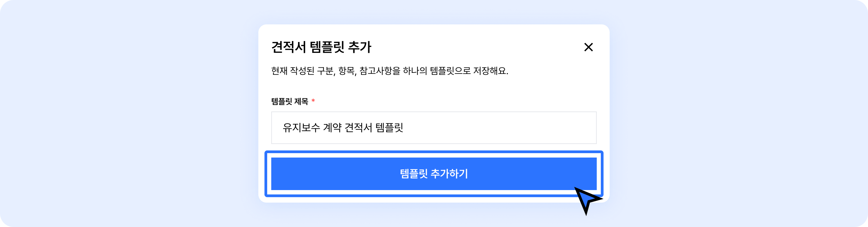Click the word 유지보수 in the title field
868x227 pixels.
(301, 128)
